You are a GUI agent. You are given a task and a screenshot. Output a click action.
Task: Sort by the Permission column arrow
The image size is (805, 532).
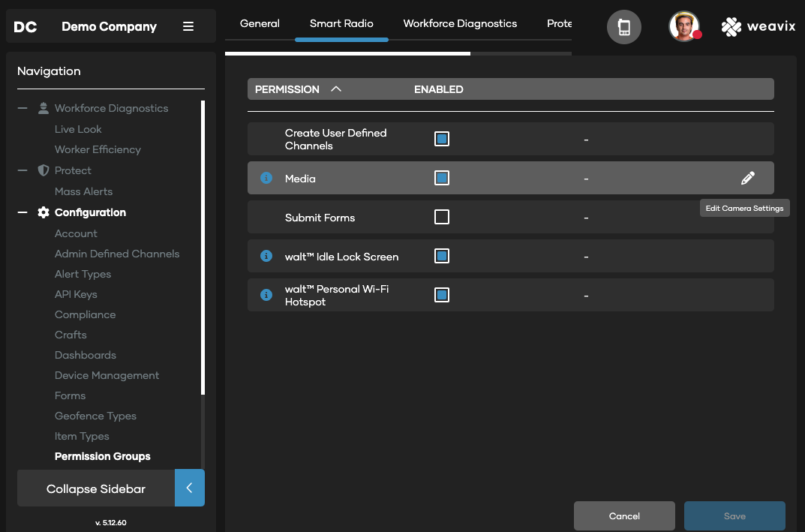(336, 89)
